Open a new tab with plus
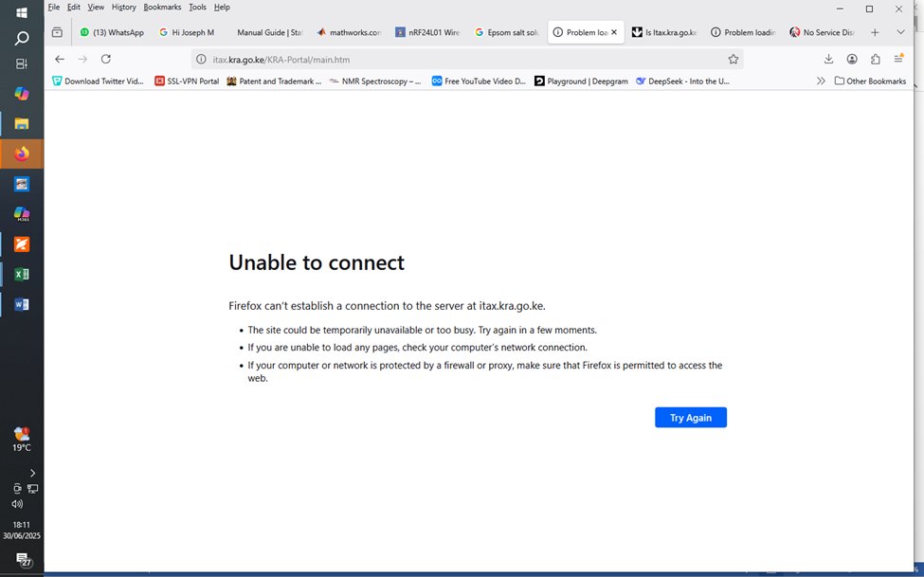 (875, 32)
